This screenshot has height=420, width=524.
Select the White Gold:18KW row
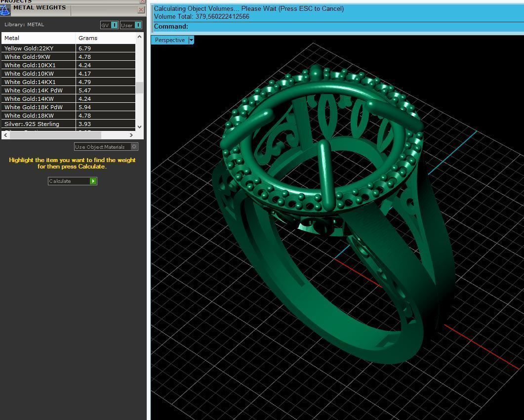pos(69,115)
